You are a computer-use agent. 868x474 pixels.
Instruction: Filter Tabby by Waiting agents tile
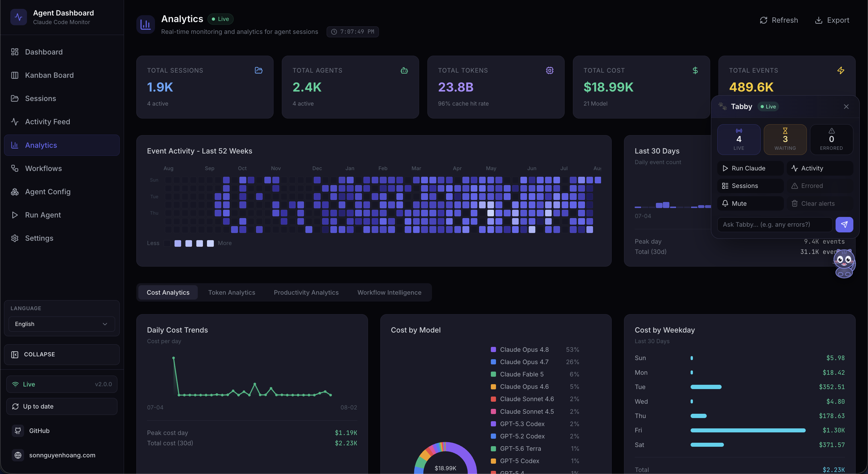coord(785,139)
